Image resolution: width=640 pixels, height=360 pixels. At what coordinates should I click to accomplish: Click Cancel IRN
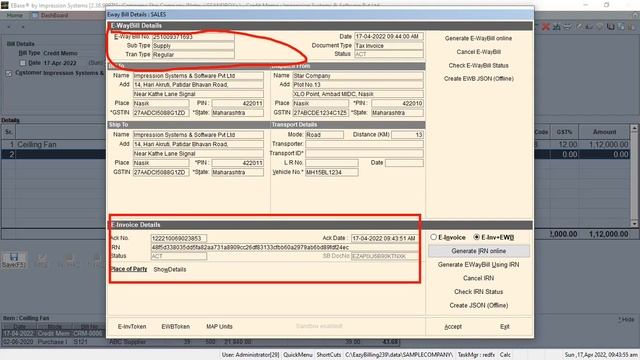tap(478, 278)
